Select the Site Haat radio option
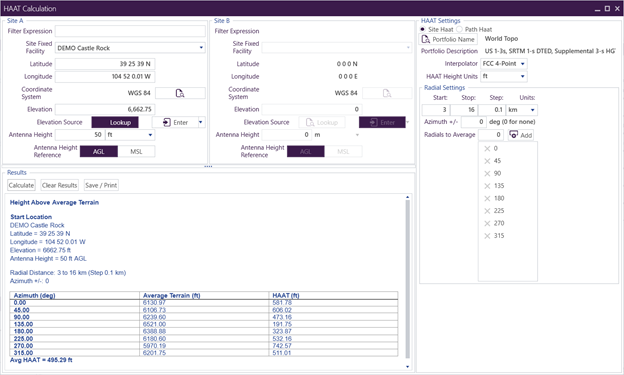Viewport: 624px width, 375px height. [423, 29]
